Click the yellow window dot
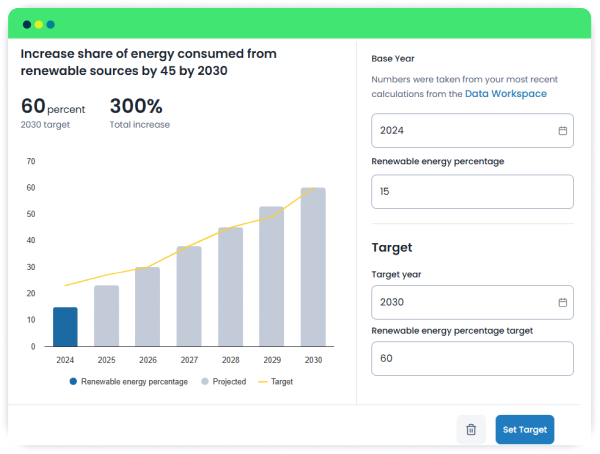 pos(39,24)
